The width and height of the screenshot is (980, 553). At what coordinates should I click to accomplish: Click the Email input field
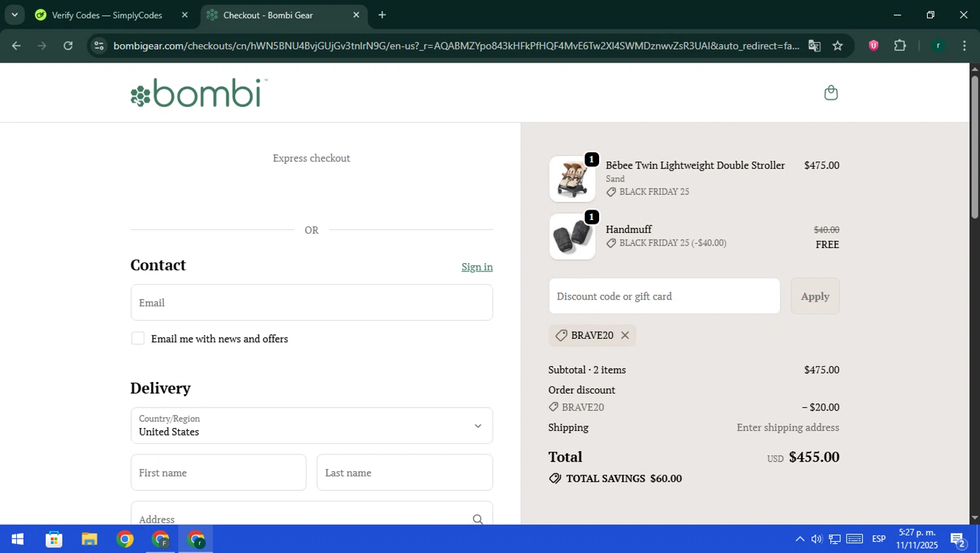pyautogui.click(x=312, y=302)
